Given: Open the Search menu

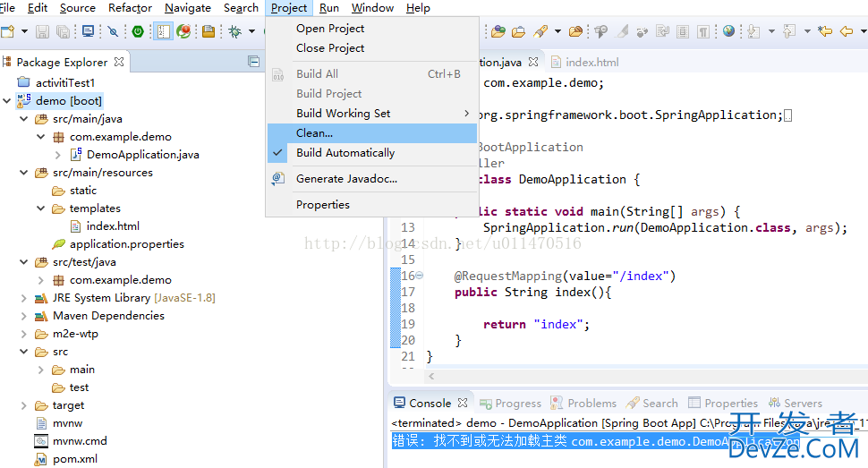Looking at the screenshot, I should tap(241, 8).
